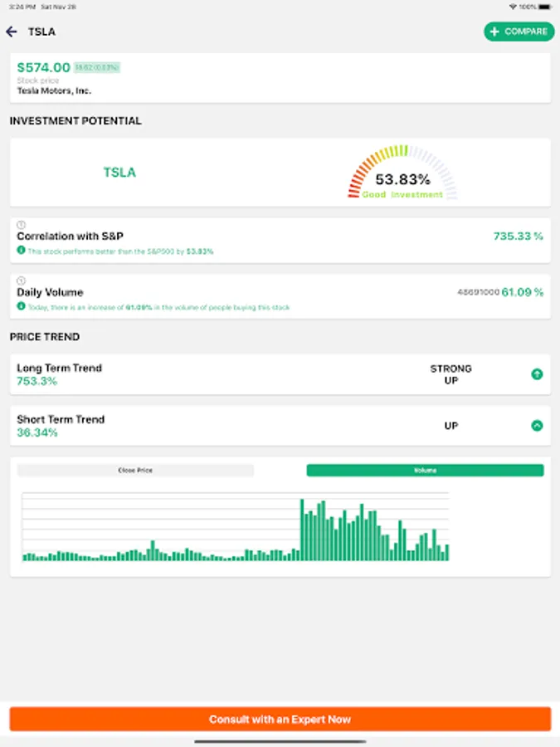Click the Wi-Fi icon in status bar
This screenshot has height=747, width=560.
(513, 7)
